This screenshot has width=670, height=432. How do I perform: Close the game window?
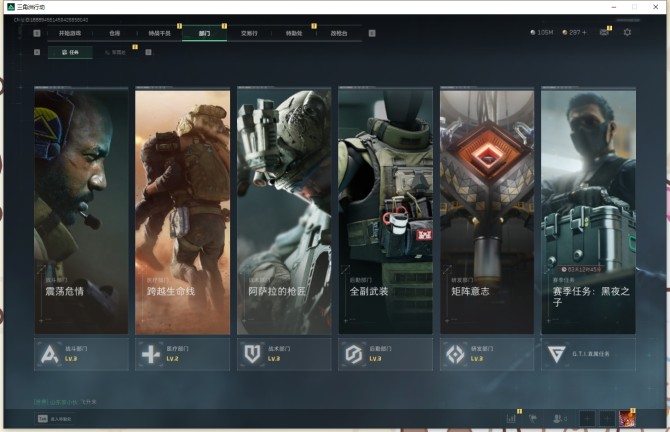(x=655, y=7)
